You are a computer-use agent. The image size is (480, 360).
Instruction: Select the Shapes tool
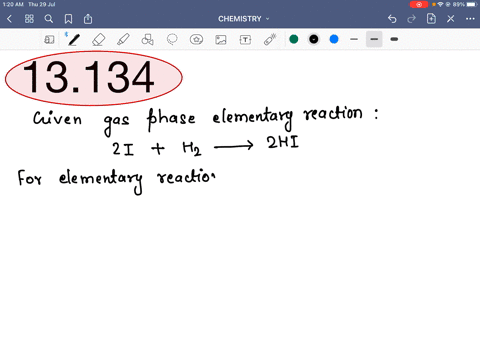tap(147, 40)
